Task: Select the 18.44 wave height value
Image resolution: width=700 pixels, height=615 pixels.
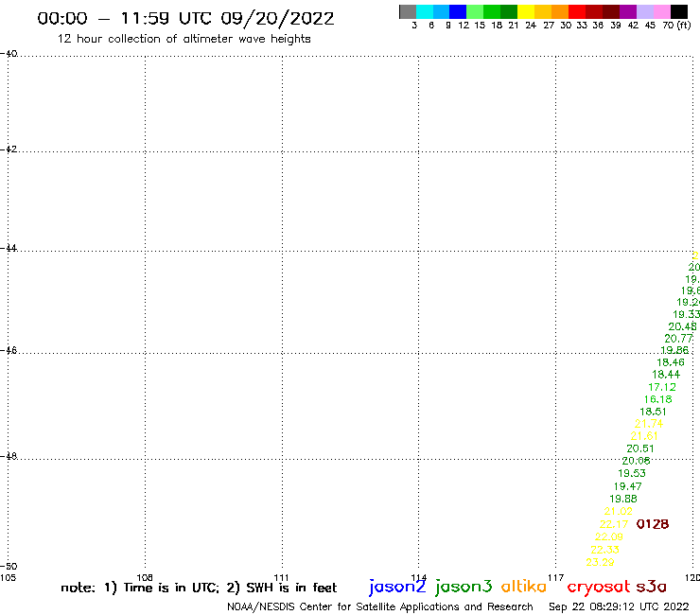Action: 666,375
